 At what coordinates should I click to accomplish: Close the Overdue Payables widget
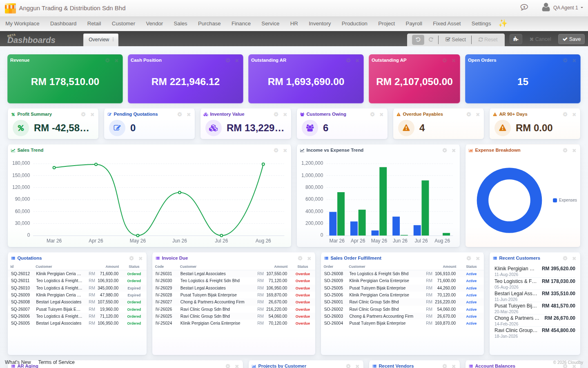[x=478, y=114]
